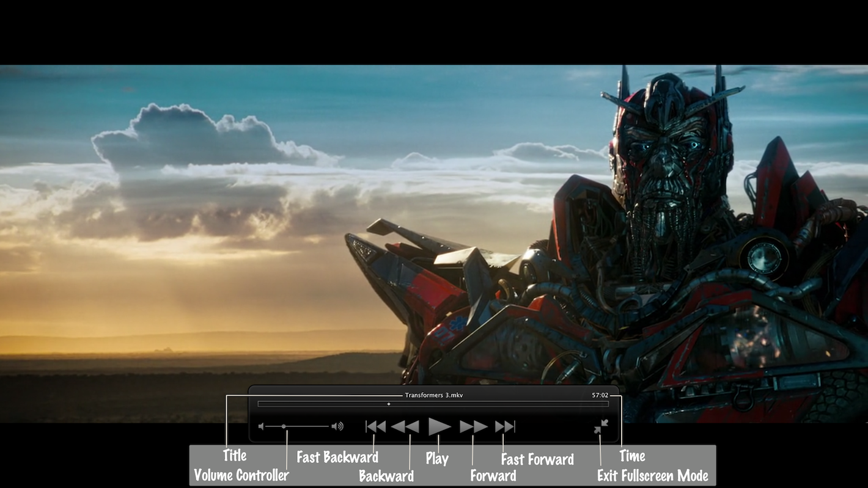Hit the Fast Forward skip-to-end icon
The width and height of the screenshot is (868, 488).
505,426
